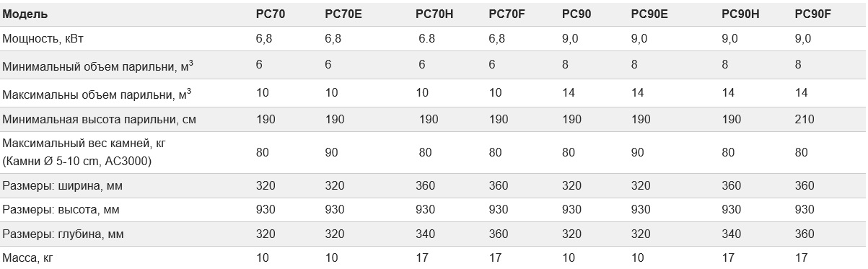The height and width of the screenshot is (269, 868).
Task: Click the PC90H model header
Action: coord(740,13)
